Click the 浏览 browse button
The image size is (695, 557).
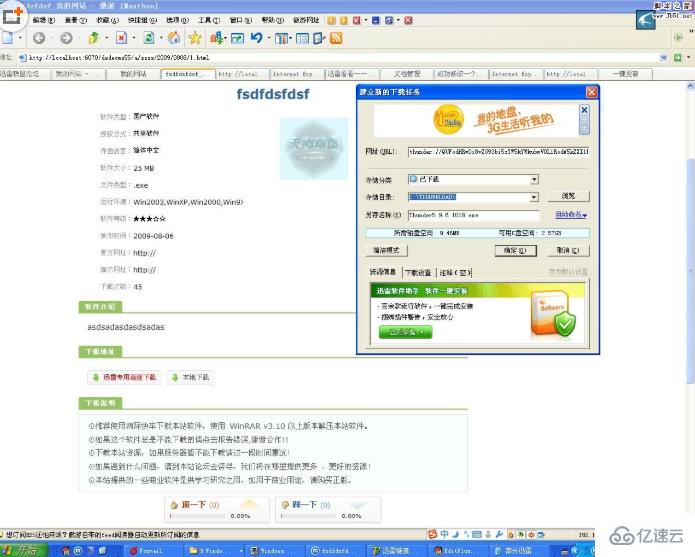[568, 196]
